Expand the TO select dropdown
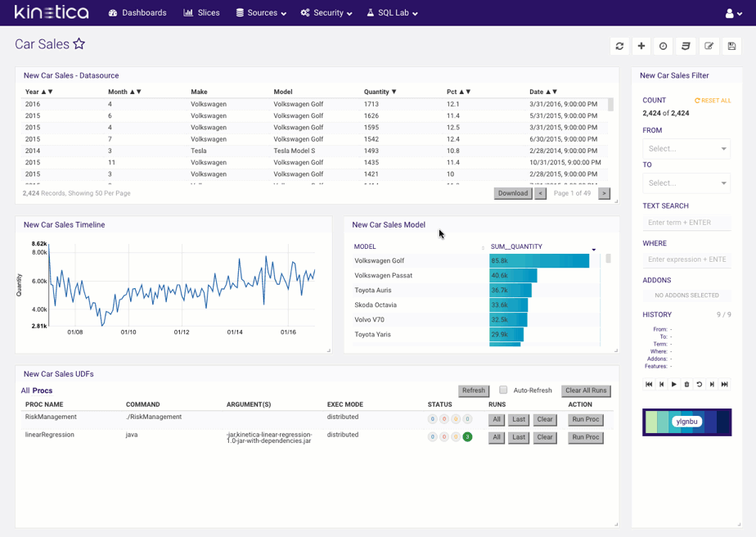 (x=686, y=183)
